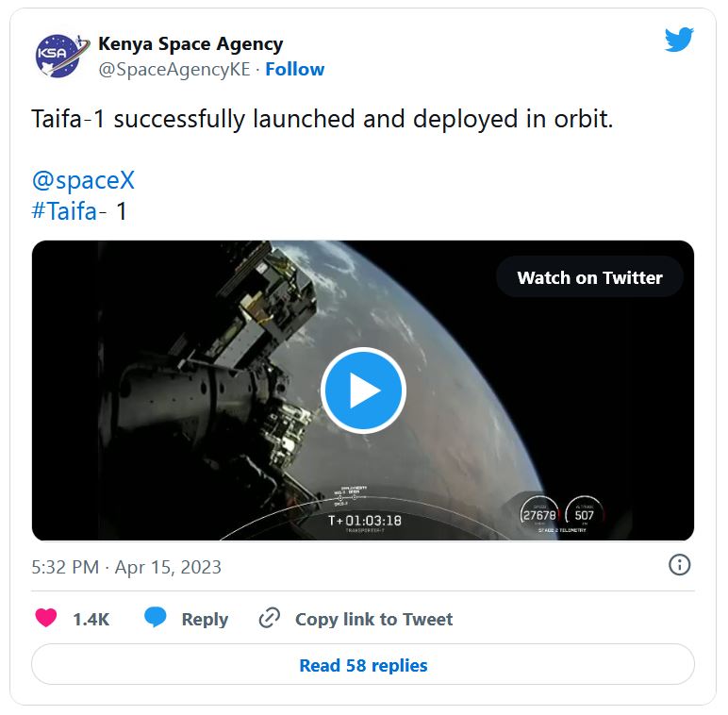Image resolution: width=728 pixels, height=715 pixels.
Task: Click the speed telemetry gauge showing 27678
Action: (x=539, y=515)
